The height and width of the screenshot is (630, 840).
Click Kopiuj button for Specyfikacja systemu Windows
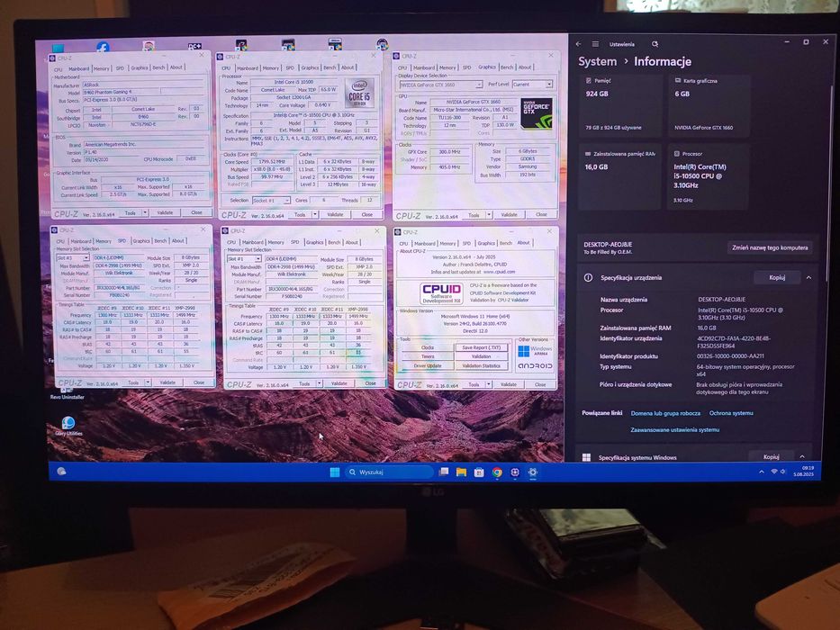[771, 457]
